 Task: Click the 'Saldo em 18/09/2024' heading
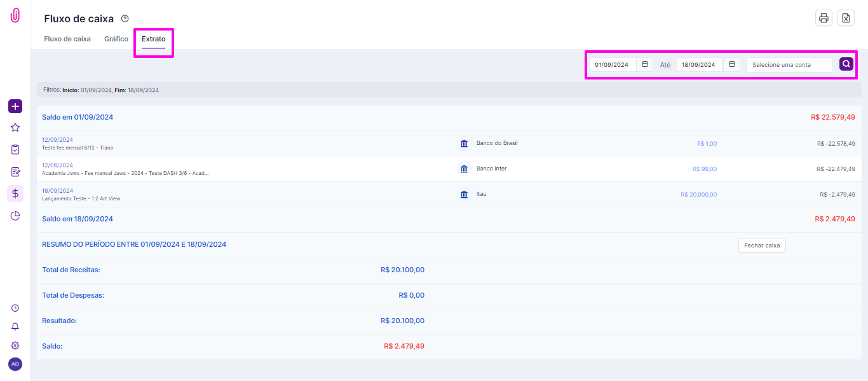(78, 219)
